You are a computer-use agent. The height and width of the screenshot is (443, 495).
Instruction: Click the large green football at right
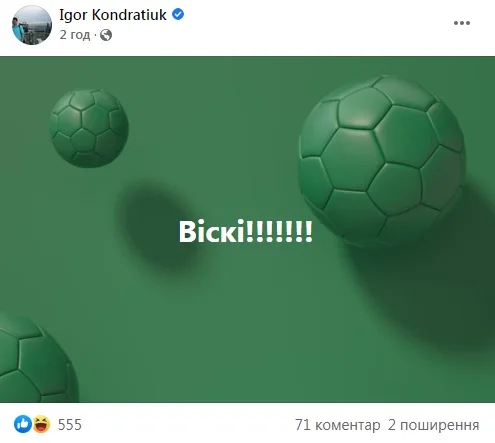(x=382, y=162)
